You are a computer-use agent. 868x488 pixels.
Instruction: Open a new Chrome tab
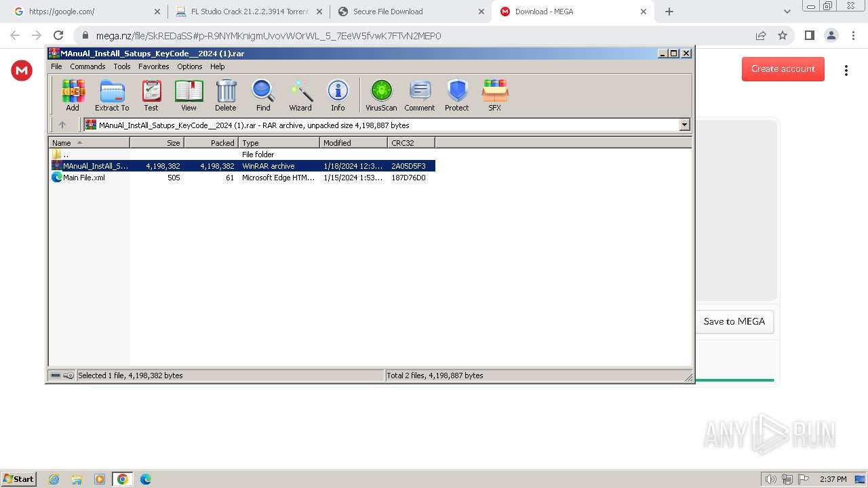(x=669, y=12)
